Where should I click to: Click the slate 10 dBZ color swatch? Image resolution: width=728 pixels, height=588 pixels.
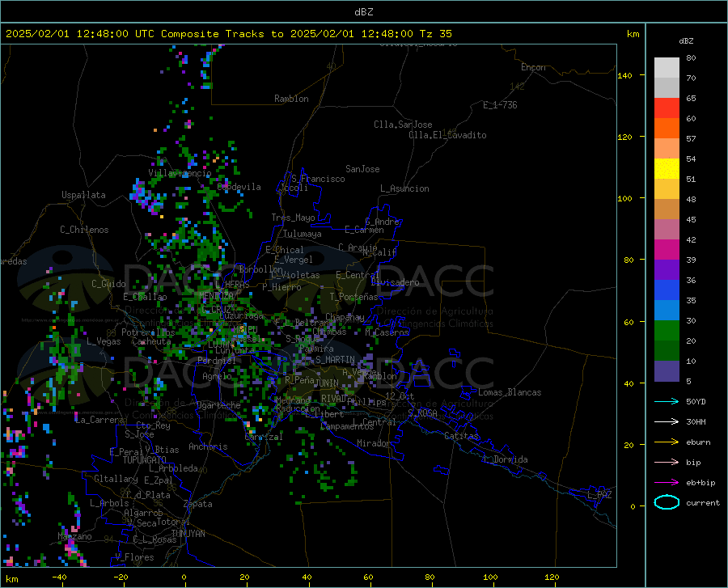667,371
